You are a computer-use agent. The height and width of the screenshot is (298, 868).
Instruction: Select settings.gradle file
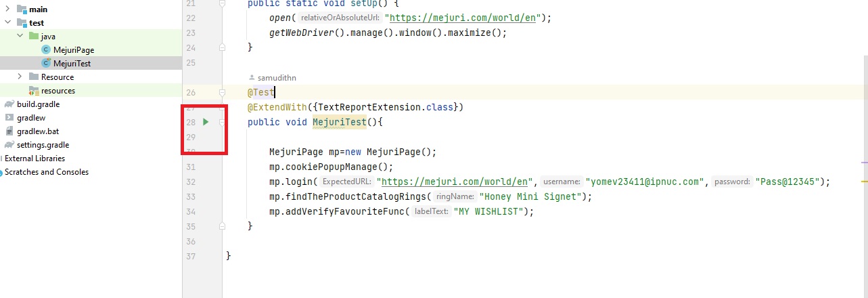(x=43, y=144)
